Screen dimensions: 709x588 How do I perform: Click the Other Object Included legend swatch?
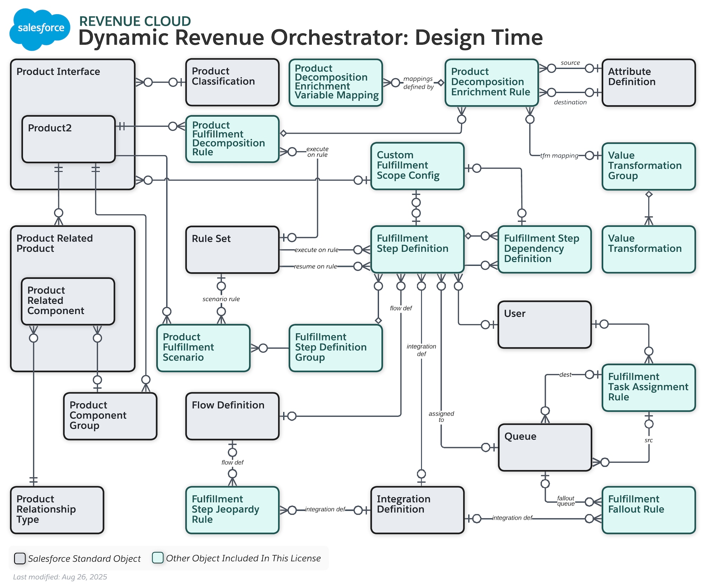[158, 558]
